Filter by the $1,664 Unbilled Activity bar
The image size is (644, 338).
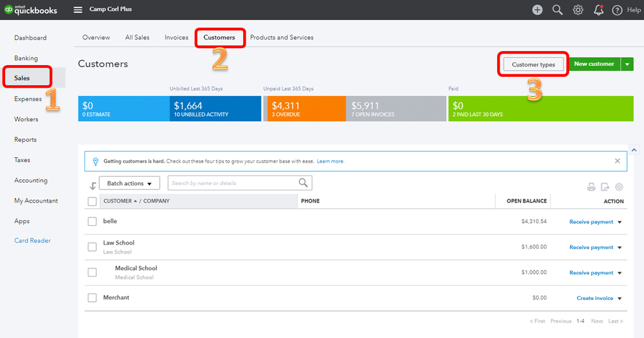tap(215, 108)
